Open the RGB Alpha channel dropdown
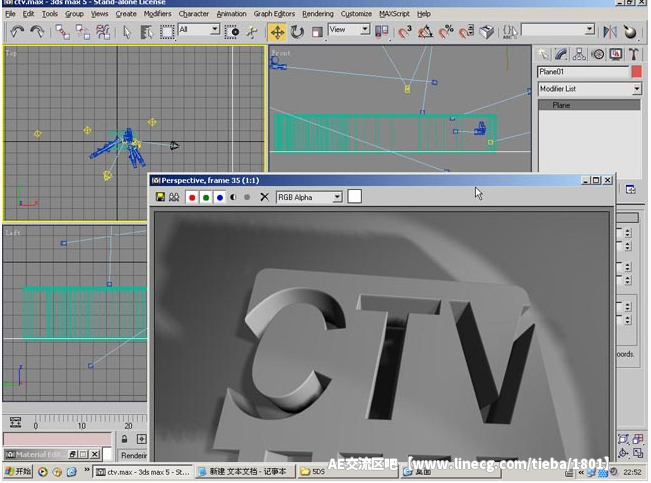 click(338, 197)
